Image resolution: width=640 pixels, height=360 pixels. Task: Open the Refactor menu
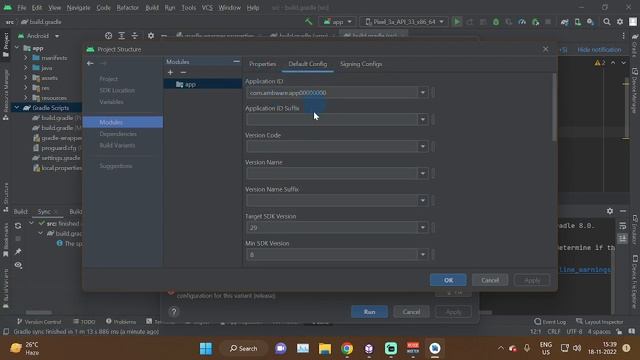click(x=127, y=7)
